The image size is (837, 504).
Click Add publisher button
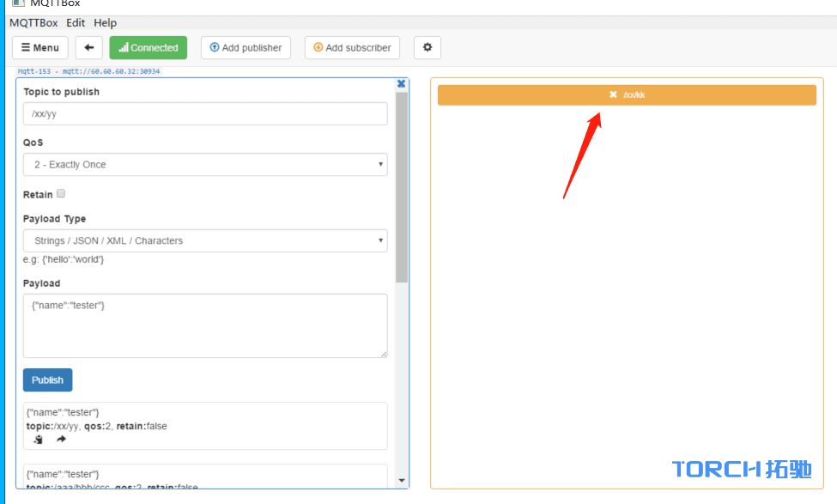246,47
